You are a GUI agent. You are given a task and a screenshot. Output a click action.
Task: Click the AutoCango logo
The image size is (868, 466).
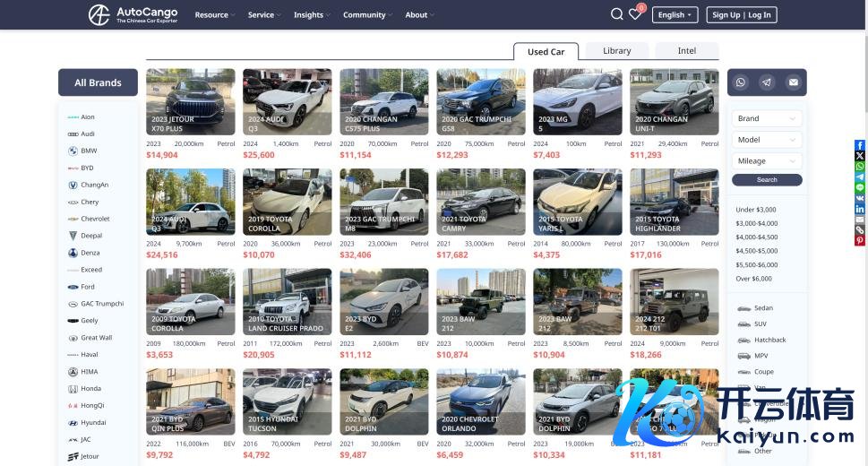click(133, 14)
